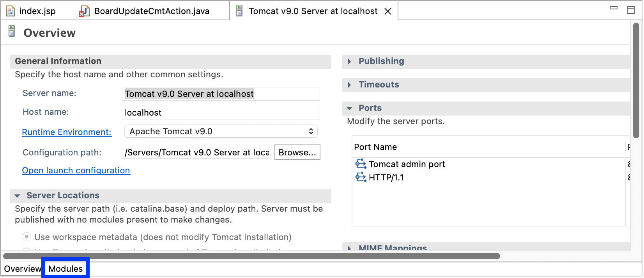Collapse the Ports section

[x=349, y=108]
